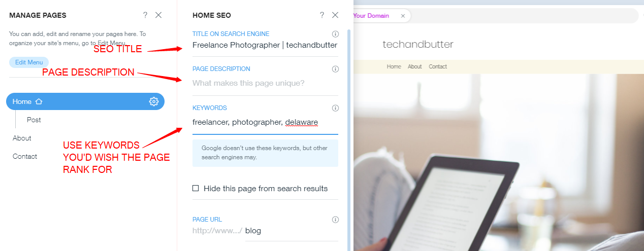Viewport: 644px width, 251px height.
Task: Close the Your Domain tab
Action: (x=403, y=16)
